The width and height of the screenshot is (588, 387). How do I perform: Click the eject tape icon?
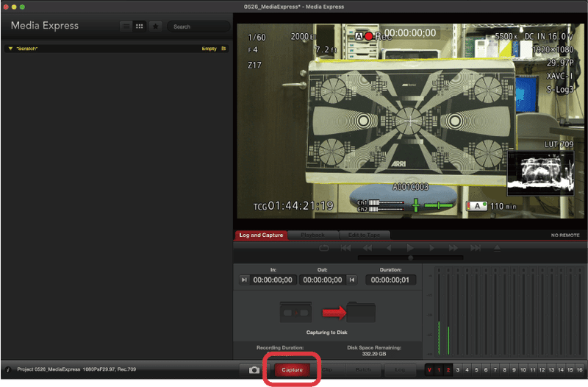click(x=497, y=248)
